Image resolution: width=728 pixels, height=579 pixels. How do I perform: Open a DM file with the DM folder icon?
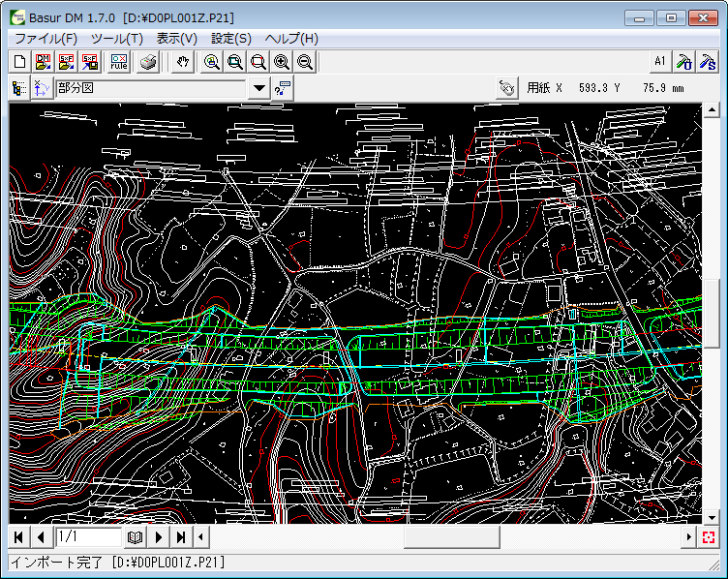click(44, 62)
